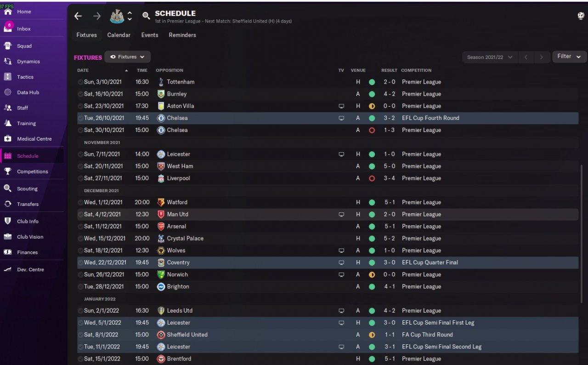Click the fixtures list vertical scrollbar

click(582, 230)
